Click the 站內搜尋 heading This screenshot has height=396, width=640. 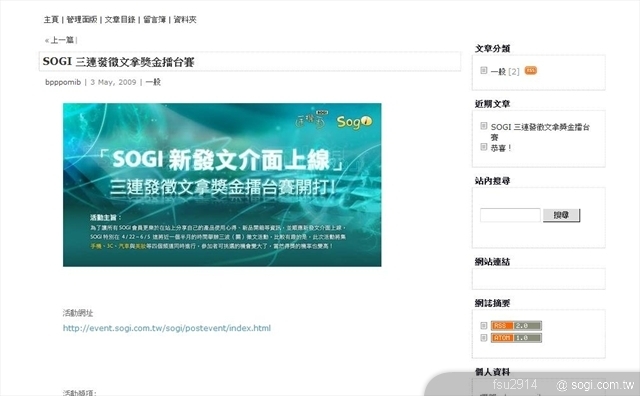point(492,181)
